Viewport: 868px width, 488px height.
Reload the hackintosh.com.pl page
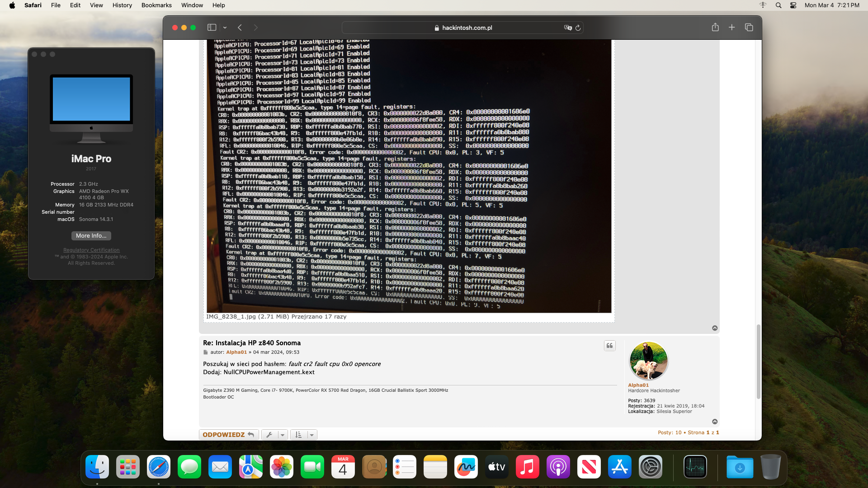[578, 28]
